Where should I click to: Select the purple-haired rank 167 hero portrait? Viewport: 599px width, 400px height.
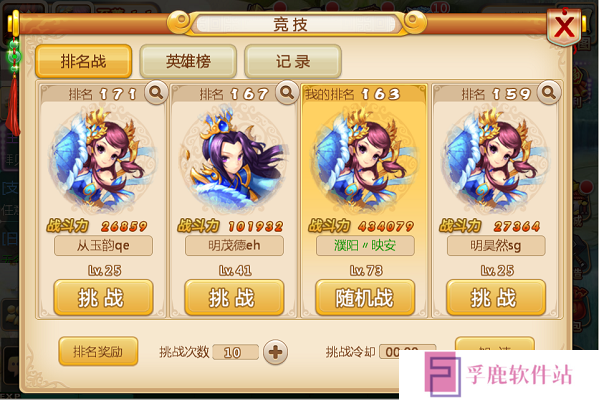(x=234, y=160)
